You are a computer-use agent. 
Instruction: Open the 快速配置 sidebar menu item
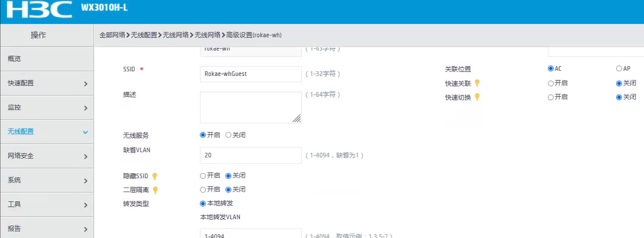point(47,83)
